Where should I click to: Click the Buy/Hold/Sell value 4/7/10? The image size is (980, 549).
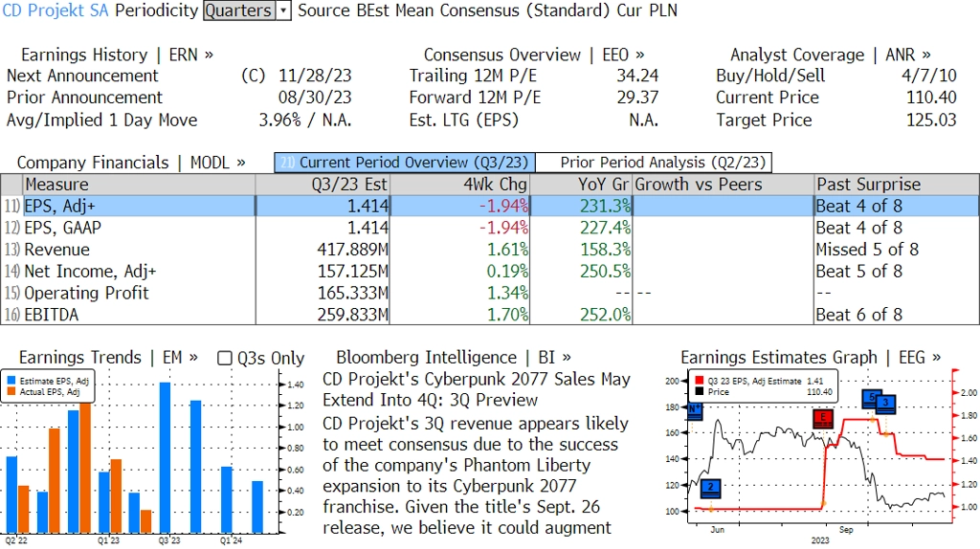pos(928,77)
